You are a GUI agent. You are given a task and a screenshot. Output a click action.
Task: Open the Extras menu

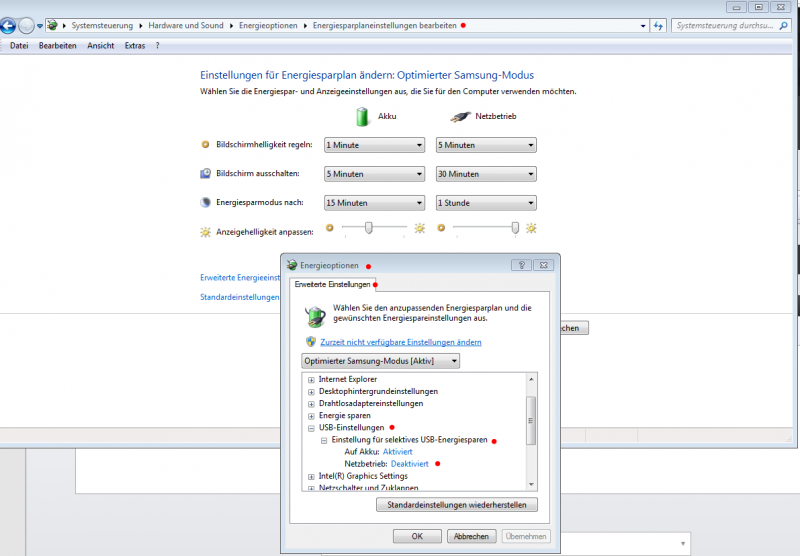click(x=135, y=45)
